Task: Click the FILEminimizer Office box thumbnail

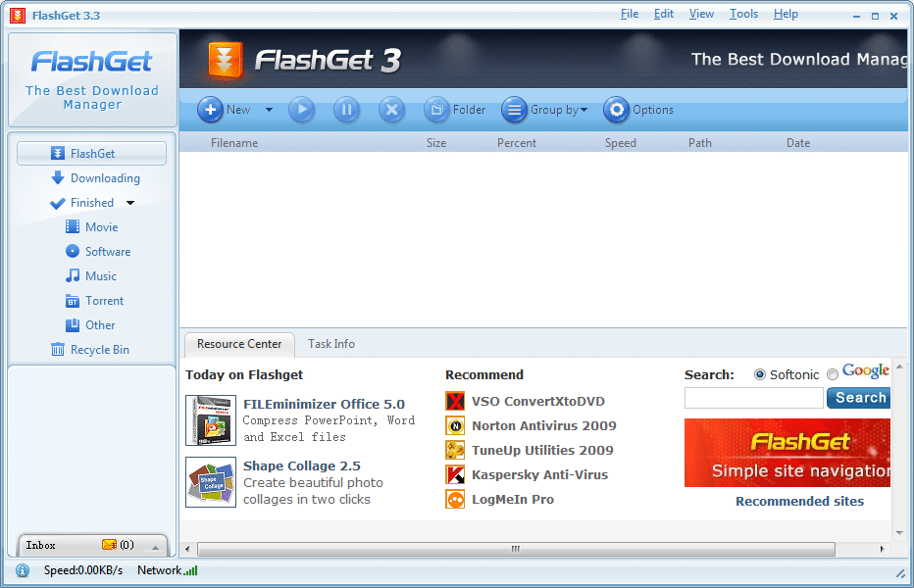Action: pyautogui.click(x=211, y=420)
